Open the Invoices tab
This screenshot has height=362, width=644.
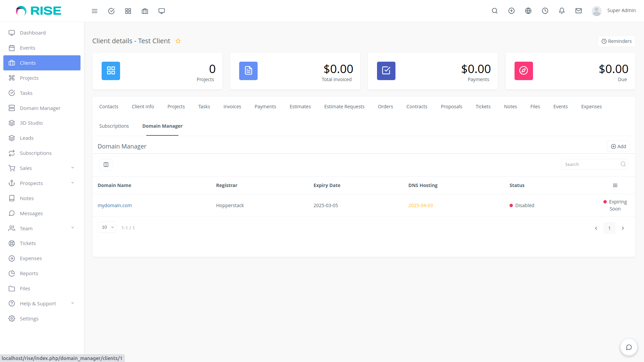(232, 106)
